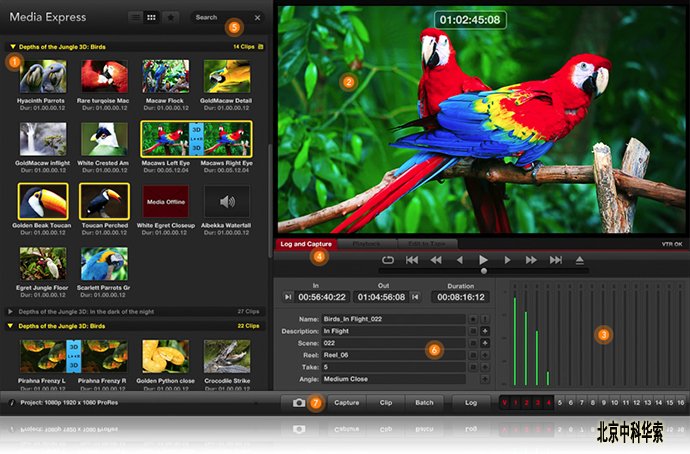Increment Reel with its plus button
Viewport: 690px width, 454px height.
tap(484, 355)
